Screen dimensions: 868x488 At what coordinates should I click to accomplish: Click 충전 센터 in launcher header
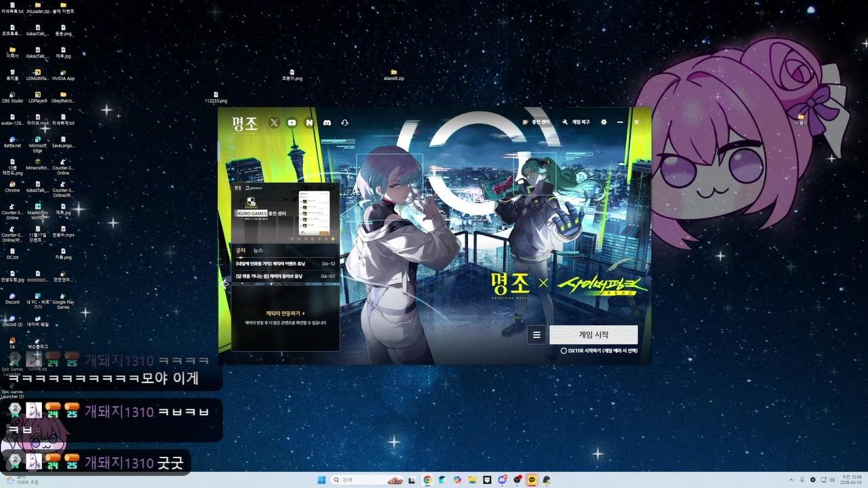pos(536,122)
